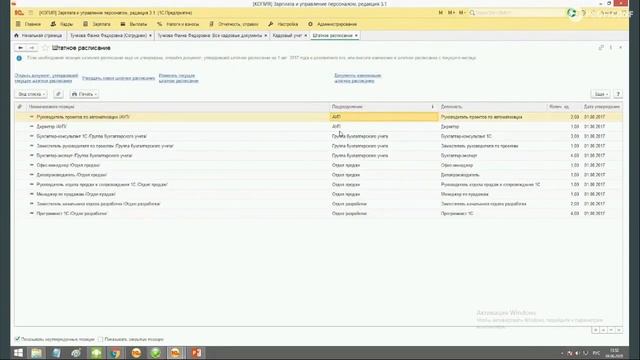Go forward with the right arrow button
Viewport: 640px width, 360px height.
pos(32,48)
